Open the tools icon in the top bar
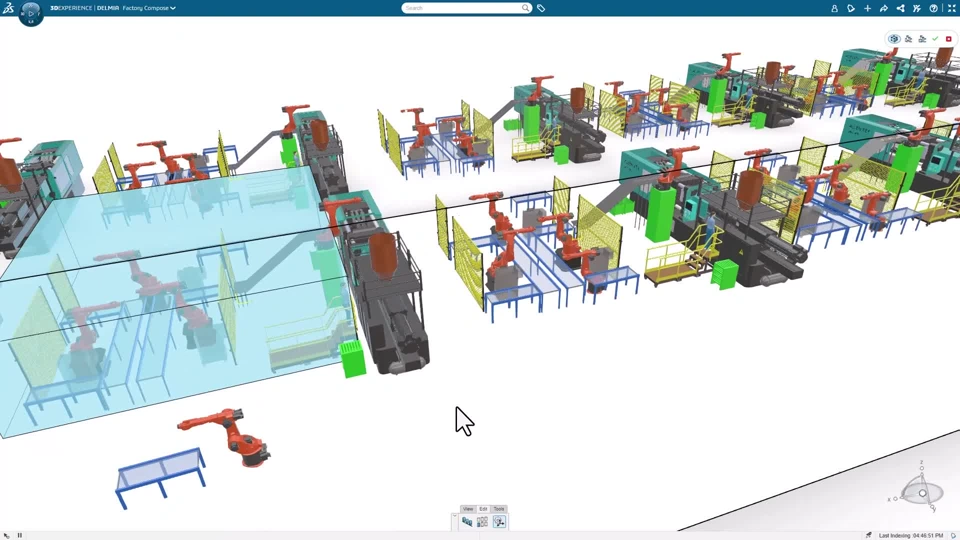 tap(917, 8)
